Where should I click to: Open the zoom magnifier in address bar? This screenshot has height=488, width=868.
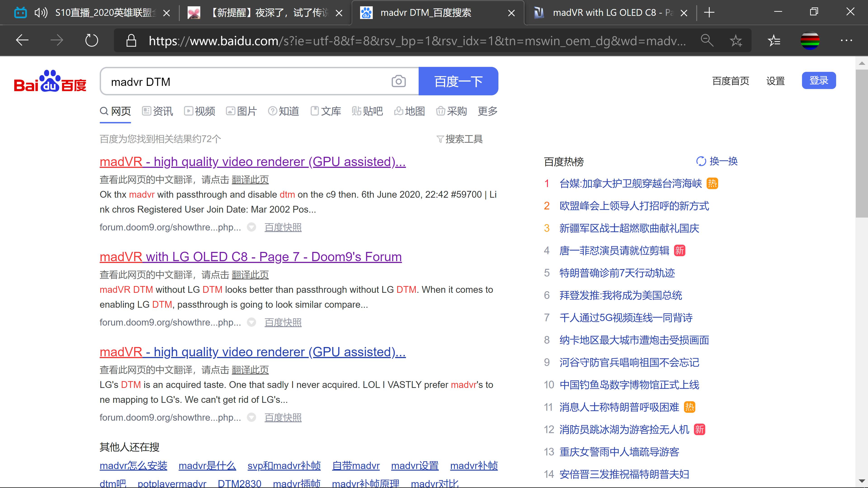point(707,40)
